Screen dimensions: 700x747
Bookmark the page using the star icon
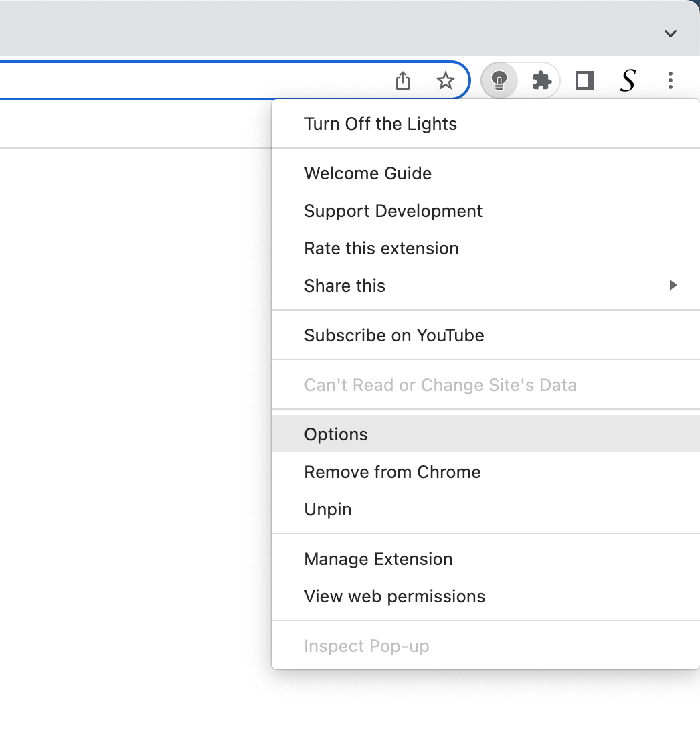click(x=445, y=80)
